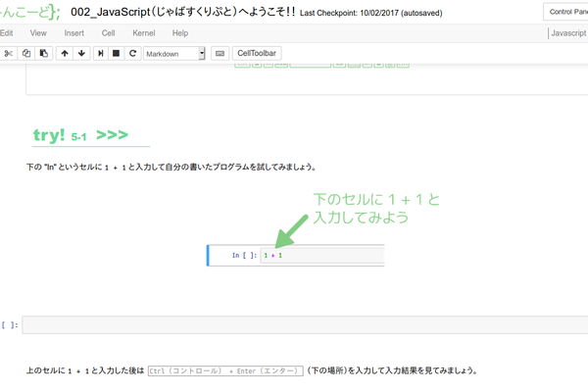Copy selected cells icon
This screenshot has height=392, width=588.
tap(25, 54)
